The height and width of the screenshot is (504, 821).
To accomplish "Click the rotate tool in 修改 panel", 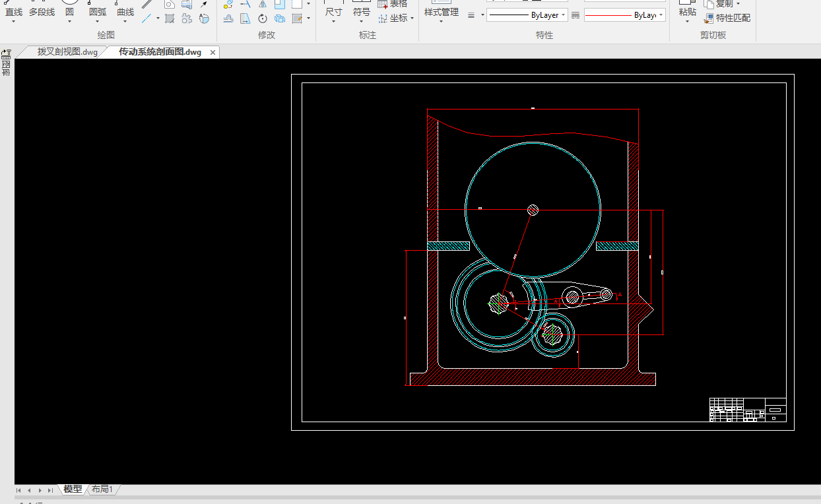I will point(263,18).
